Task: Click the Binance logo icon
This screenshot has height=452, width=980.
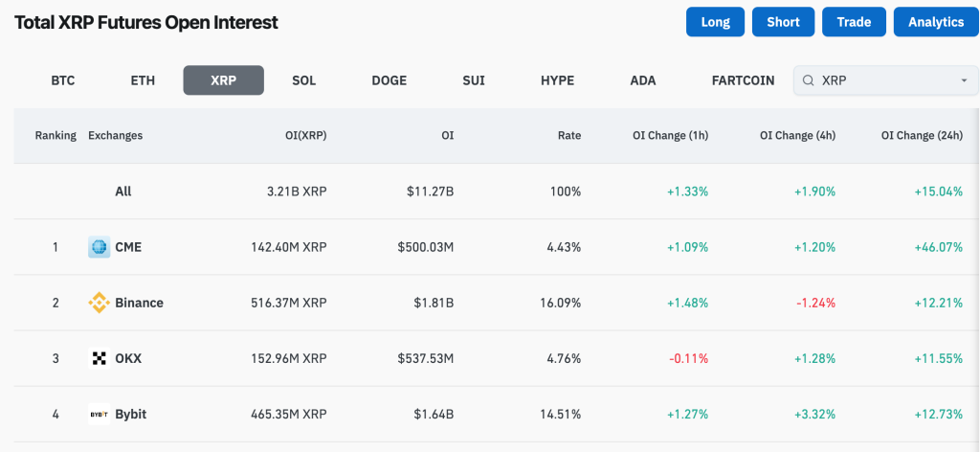Action: pos(99,303)
